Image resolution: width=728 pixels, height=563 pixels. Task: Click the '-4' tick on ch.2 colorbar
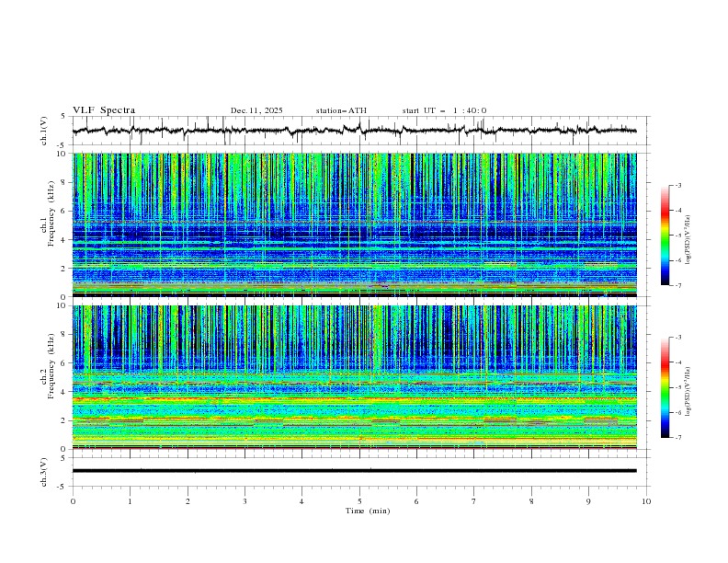pyautogui.click(x=677, y=362)
